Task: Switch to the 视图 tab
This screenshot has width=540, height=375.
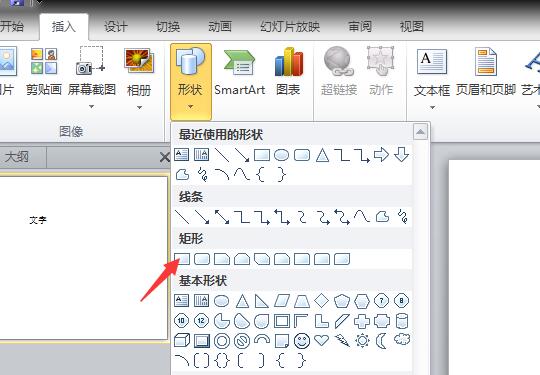Action: pos(412,27)
